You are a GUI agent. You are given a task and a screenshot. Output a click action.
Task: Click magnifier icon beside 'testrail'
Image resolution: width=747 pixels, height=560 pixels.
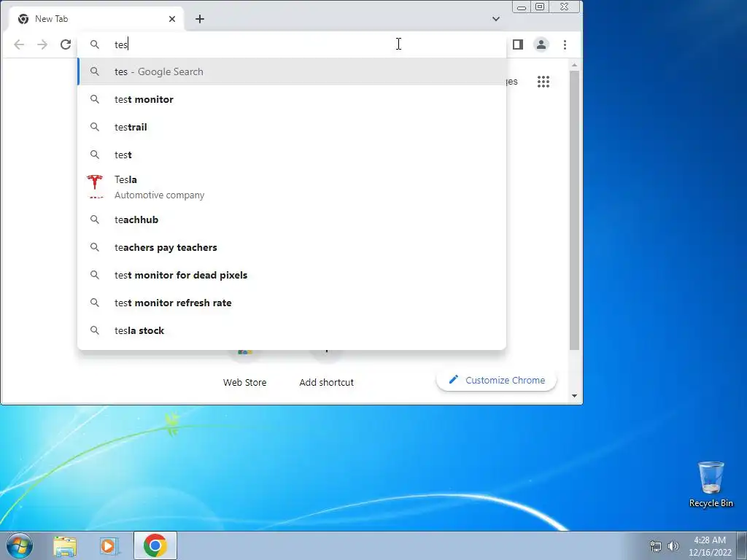(x=95, y=127)
